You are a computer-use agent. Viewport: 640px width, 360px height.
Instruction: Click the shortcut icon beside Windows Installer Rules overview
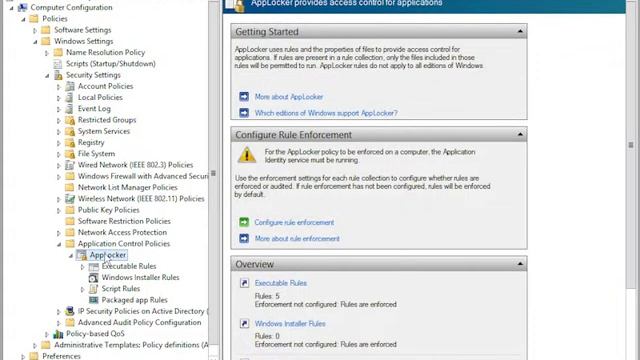point(244,324)
